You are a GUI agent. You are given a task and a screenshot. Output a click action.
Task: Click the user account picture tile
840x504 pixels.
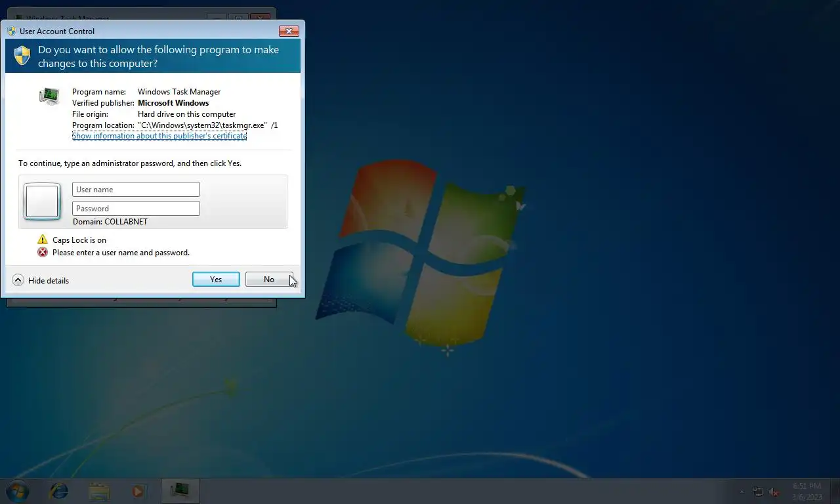coord(42,201)
